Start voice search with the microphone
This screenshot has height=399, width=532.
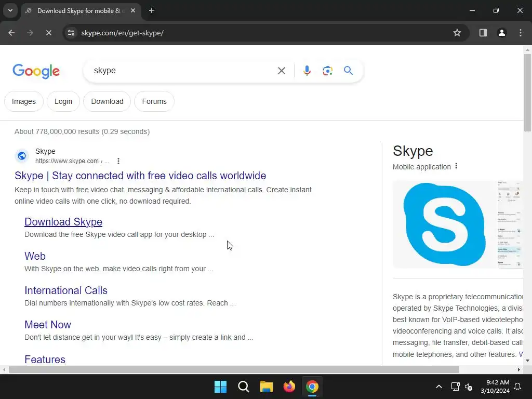tap(307, 71)
